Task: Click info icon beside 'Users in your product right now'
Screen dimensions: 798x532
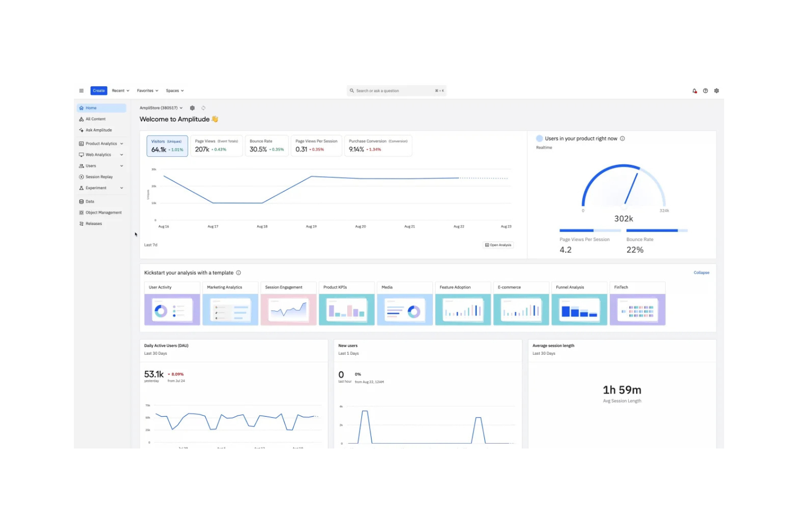Action: (x=622, y=139)
